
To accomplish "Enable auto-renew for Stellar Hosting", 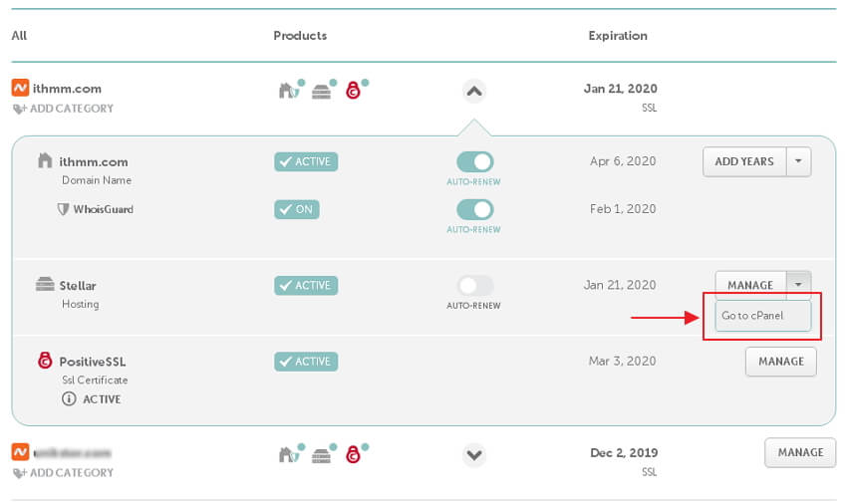I will [474, 285].
